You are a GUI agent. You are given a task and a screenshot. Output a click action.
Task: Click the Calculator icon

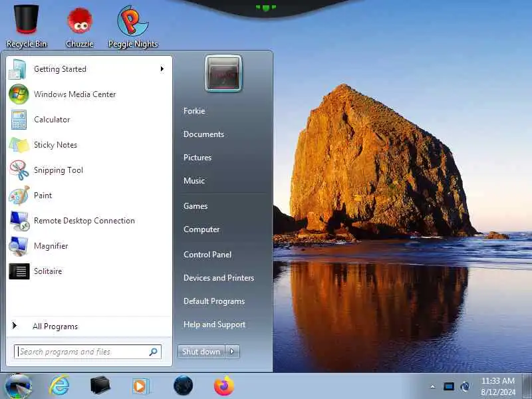(19, 120)
